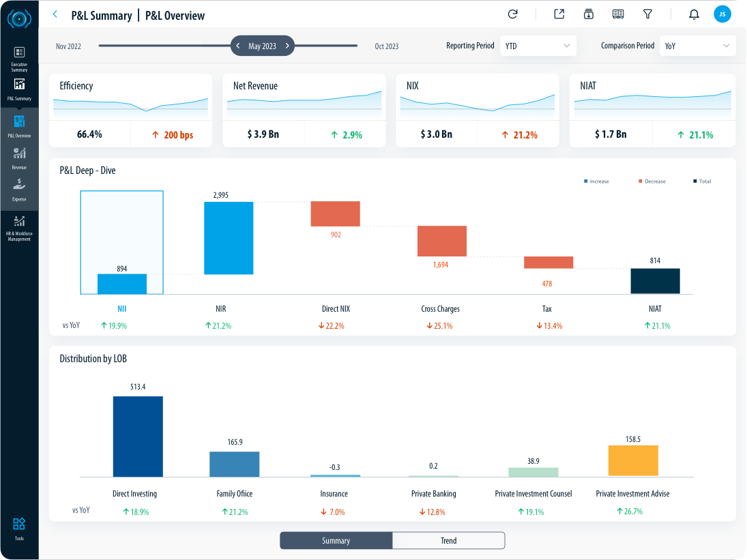Image resolution: width=747 pixels, height=560 pixels.
Task: Open the share/export icon
Action: click(x=559, y=14)
